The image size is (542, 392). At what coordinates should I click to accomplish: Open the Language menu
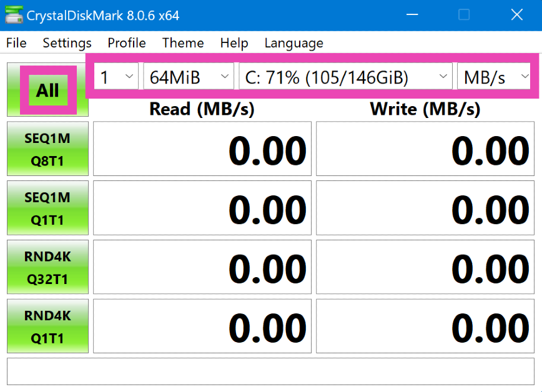click(293, 43)
